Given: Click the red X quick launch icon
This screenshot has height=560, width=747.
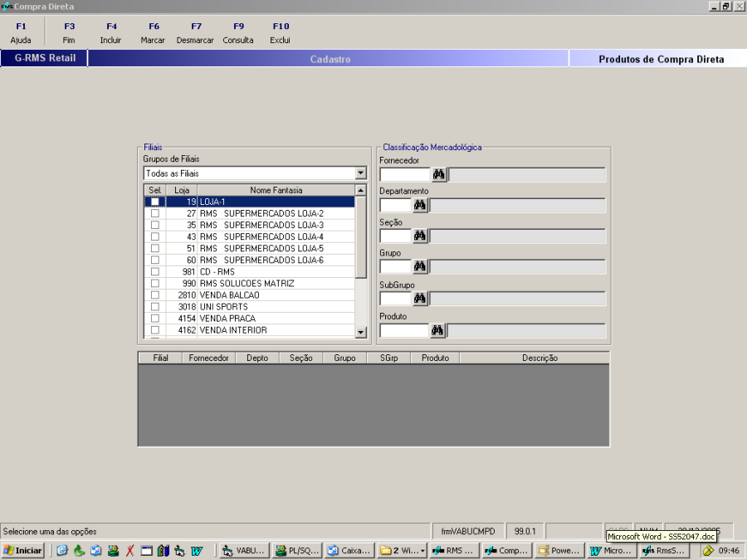Looking at the screenshot, I should click(x=129, y=551).
